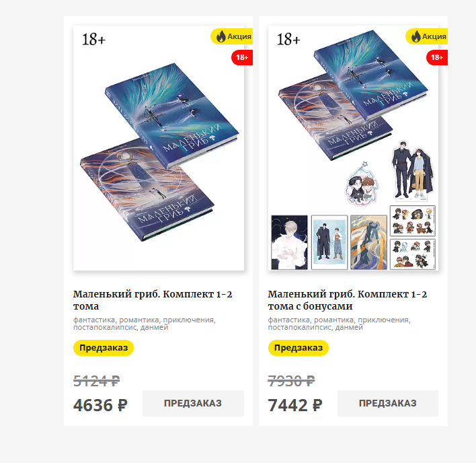Preorder the set priced 4636 ₽
The image size is (476, 463).
click(x=193, y=404)
